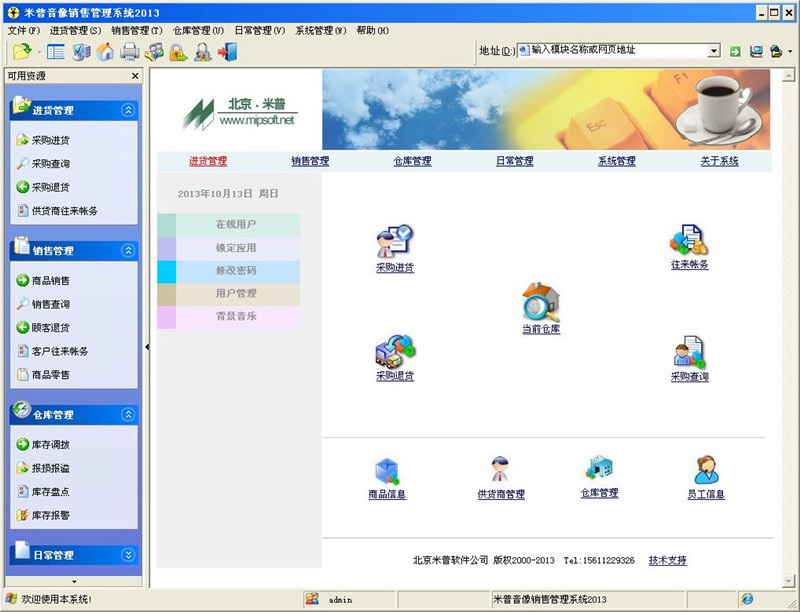Click 背景音乐 button in left panel
This screenshot has height=612, width=800.
[229, 317]
